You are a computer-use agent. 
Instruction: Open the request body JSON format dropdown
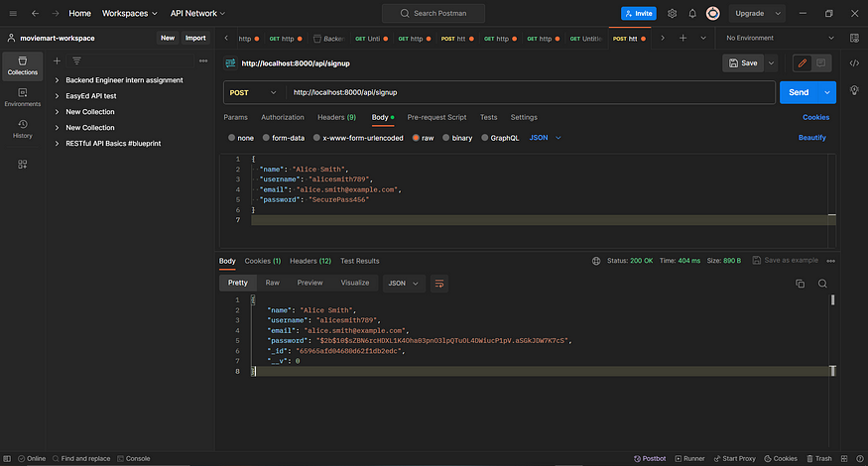(546, 138)
